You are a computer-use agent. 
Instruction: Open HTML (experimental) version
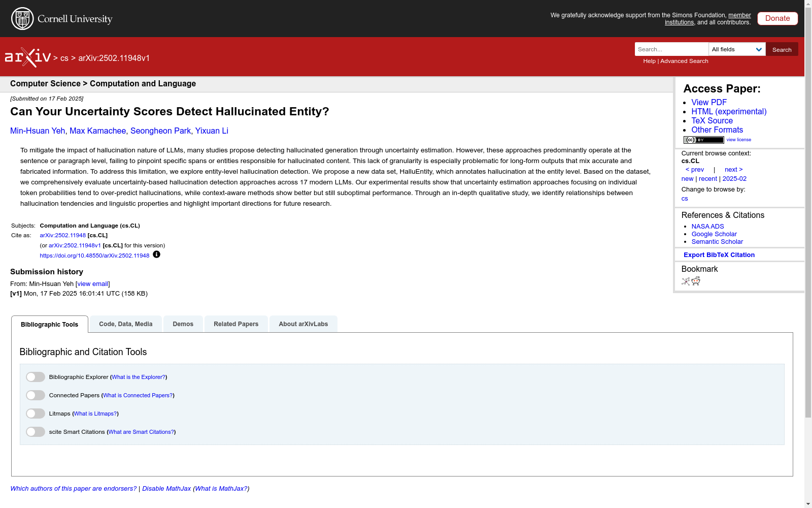click(729, 112)
